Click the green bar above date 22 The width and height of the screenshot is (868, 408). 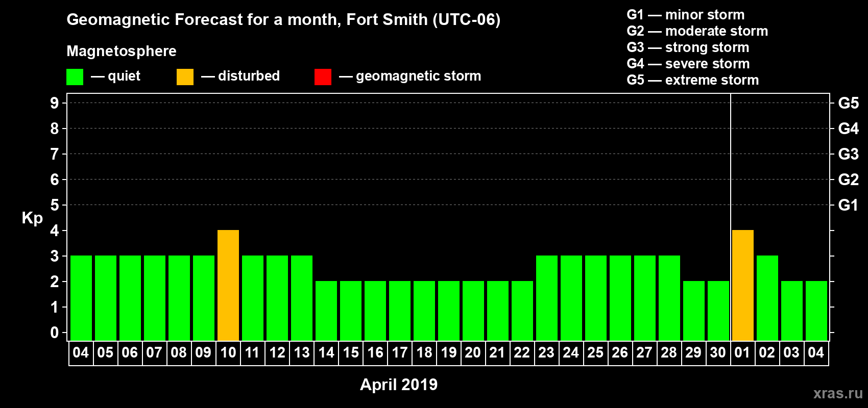pyautogui.click(x=522, y=311)
